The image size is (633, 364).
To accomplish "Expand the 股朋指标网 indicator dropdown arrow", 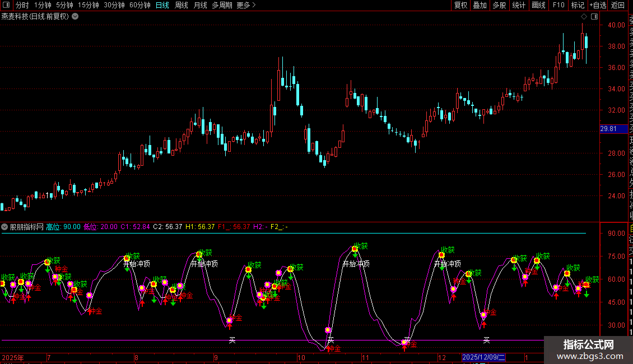I will point(5,227).
